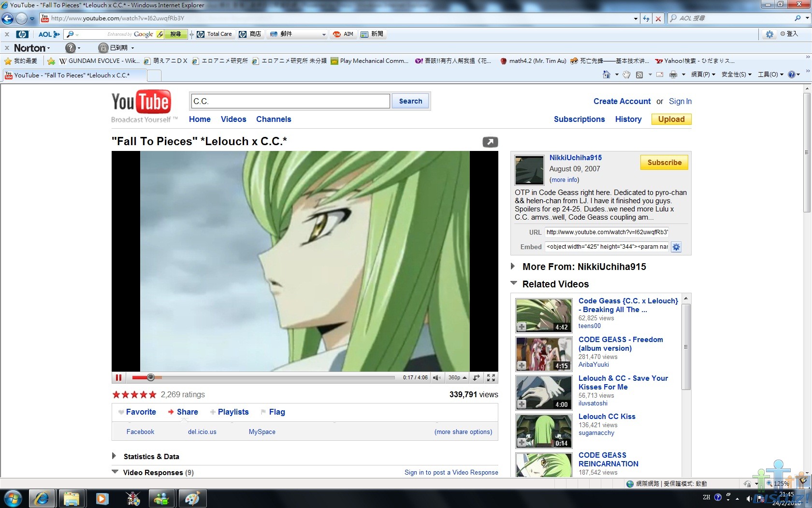Viewport: 812px width, 508px height.
Task: Open a new blank browser tab
Action: click(154, 75)
